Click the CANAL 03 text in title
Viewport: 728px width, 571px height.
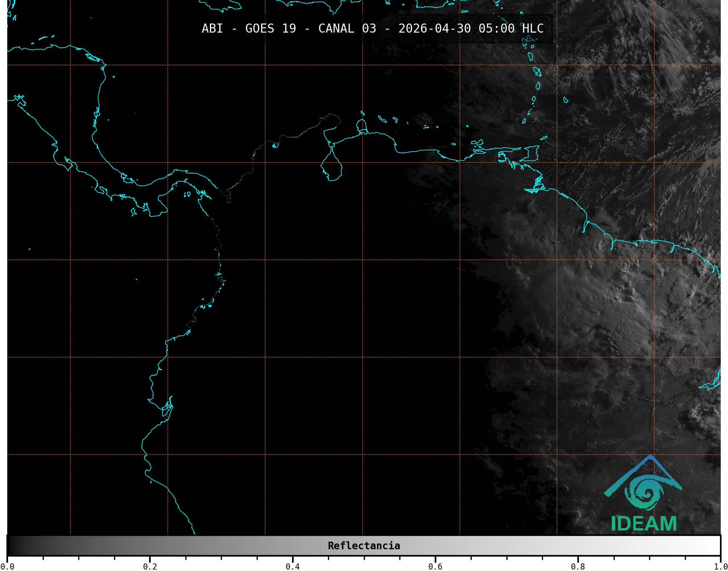(347, 29)
